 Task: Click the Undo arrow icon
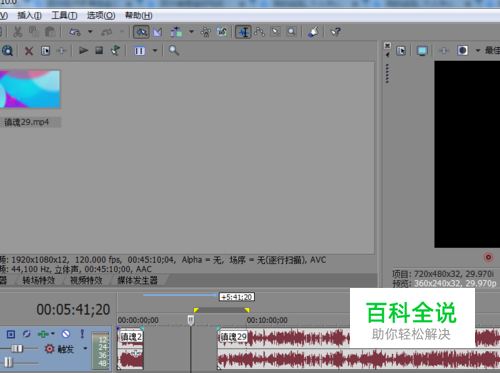point(75,32)
